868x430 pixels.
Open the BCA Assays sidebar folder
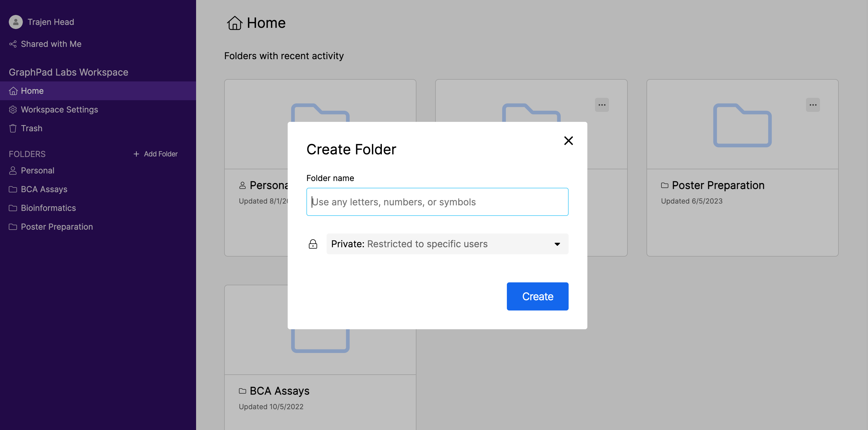point(44,189)
